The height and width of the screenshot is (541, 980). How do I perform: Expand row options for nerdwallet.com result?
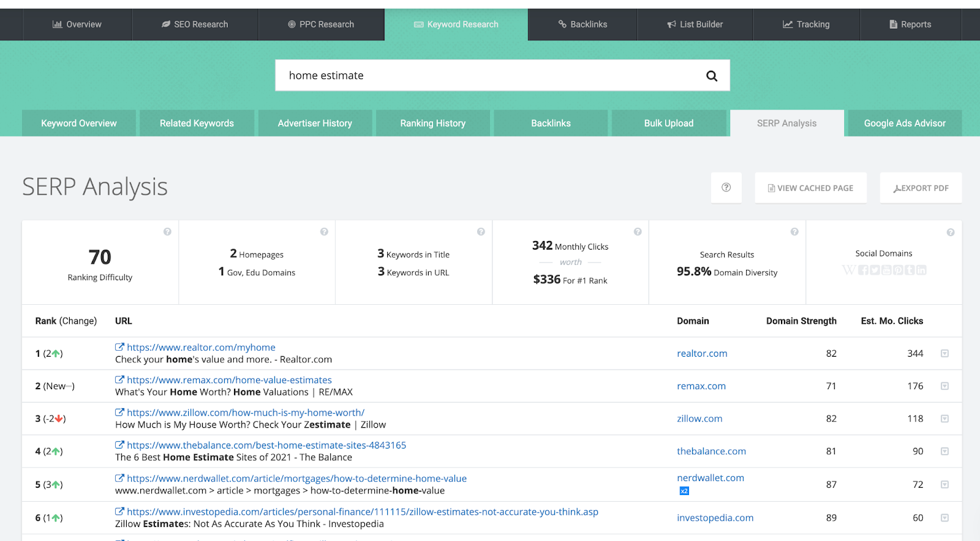(x=944, y=485)
